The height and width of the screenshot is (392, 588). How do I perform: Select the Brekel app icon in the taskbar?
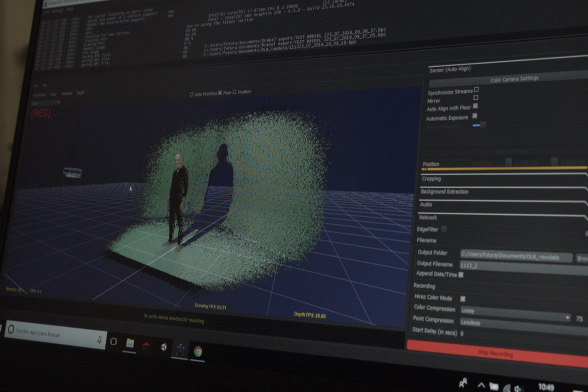point(180,349)
